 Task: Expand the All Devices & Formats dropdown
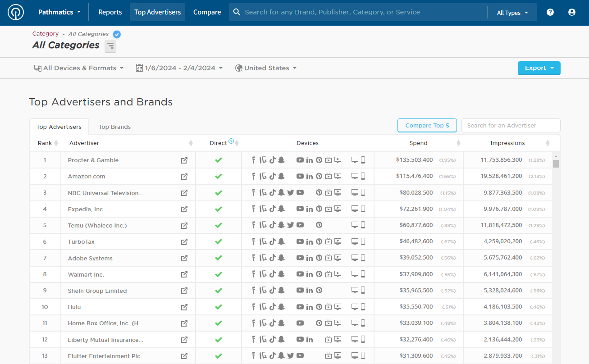79,68
